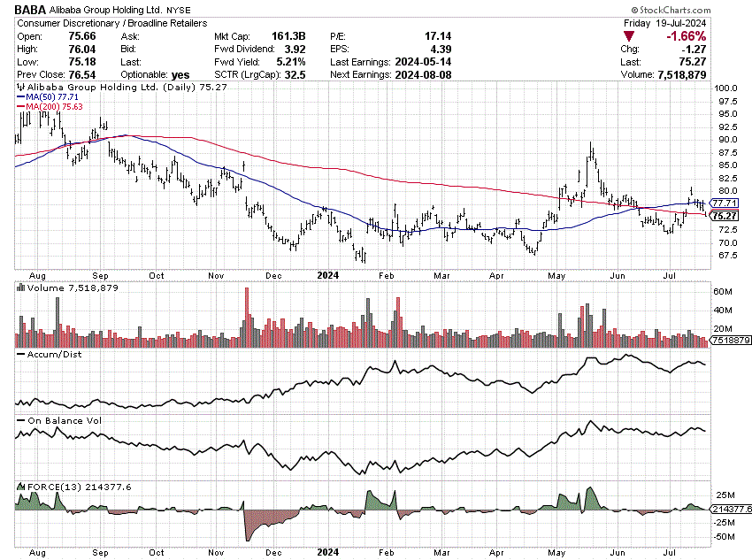Click the FORCE(13) 214377.6 label
This screenshot has width=752, height=560.
point(79,487)
